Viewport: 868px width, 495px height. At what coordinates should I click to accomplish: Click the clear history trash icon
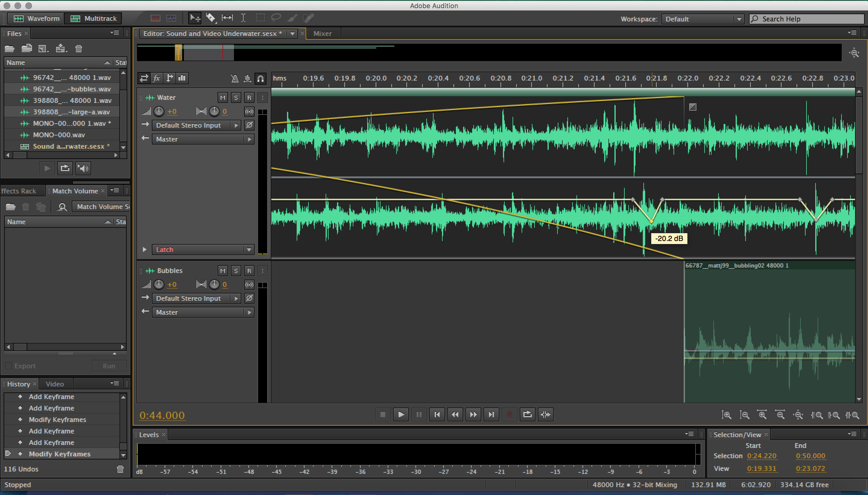tap(120, 469)
